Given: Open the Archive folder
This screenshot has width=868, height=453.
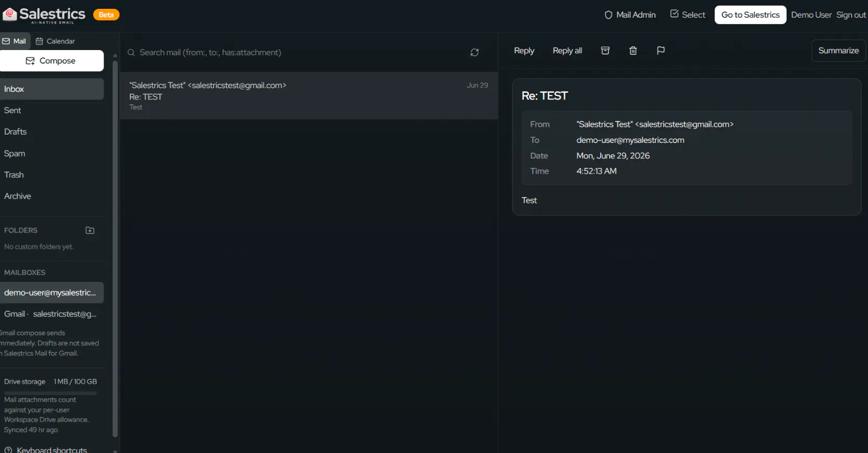Looking at the screenshot, I should (52, 196).
